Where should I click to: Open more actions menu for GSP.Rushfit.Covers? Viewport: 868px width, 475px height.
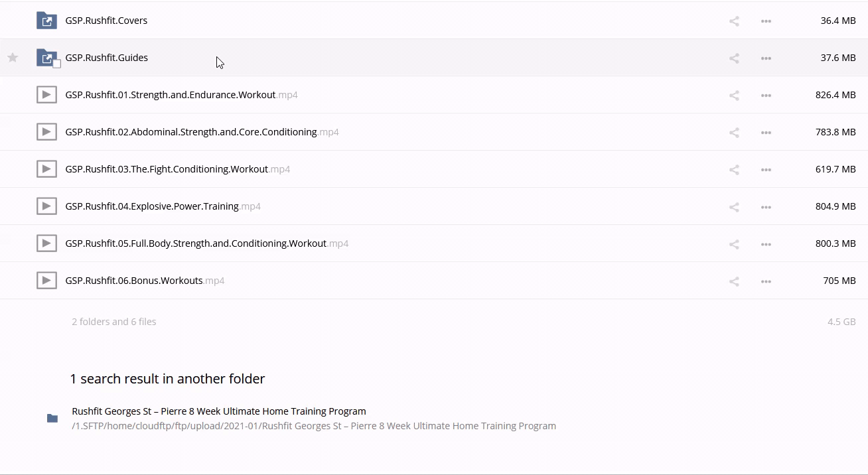click(x=766, y=21)
